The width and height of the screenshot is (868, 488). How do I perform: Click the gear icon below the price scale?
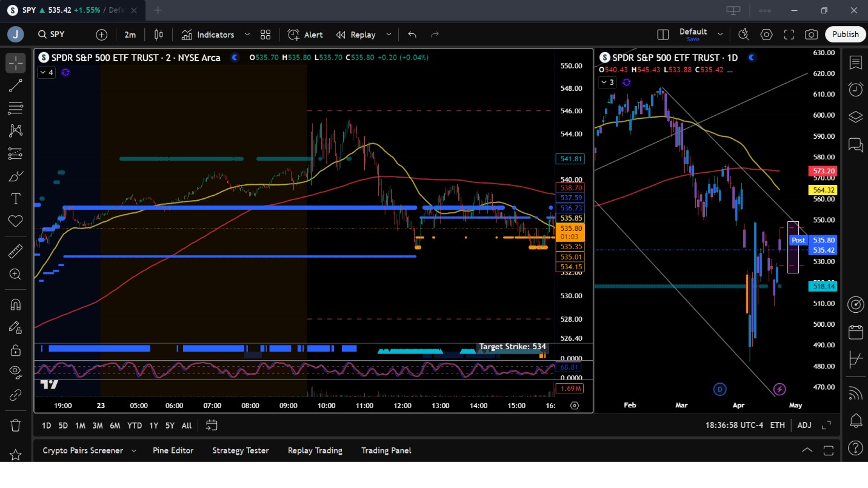(575, 406)
